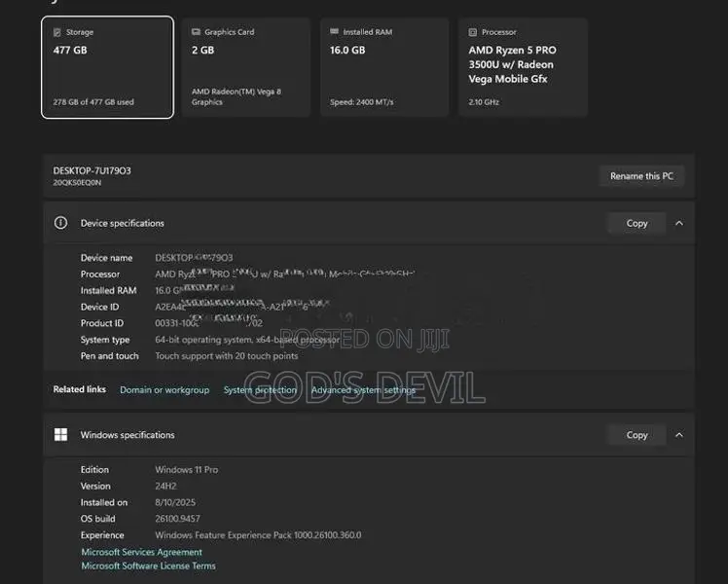Click the Graphics Card icon
728x584 pixels.
pos(196,31)
